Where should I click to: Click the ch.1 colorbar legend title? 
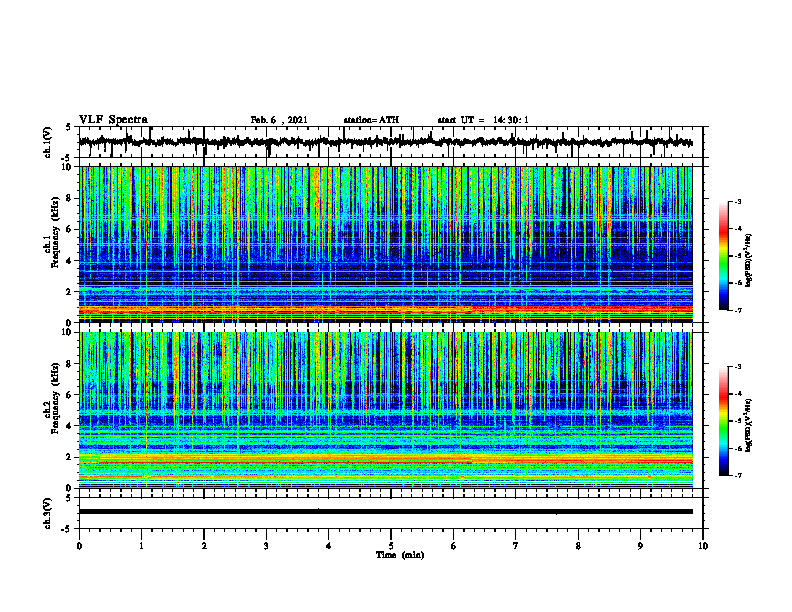coord(749,260)
